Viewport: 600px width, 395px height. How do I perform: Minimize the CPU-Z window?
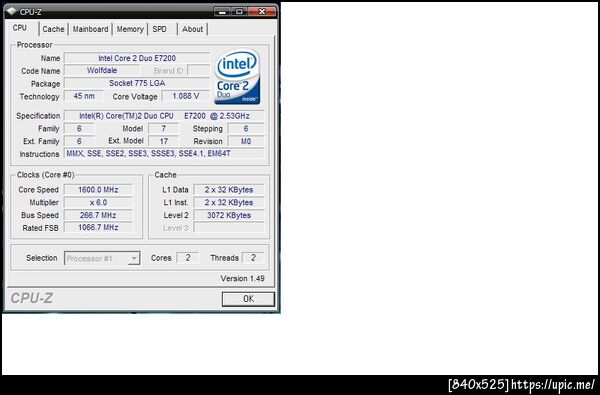222,11
